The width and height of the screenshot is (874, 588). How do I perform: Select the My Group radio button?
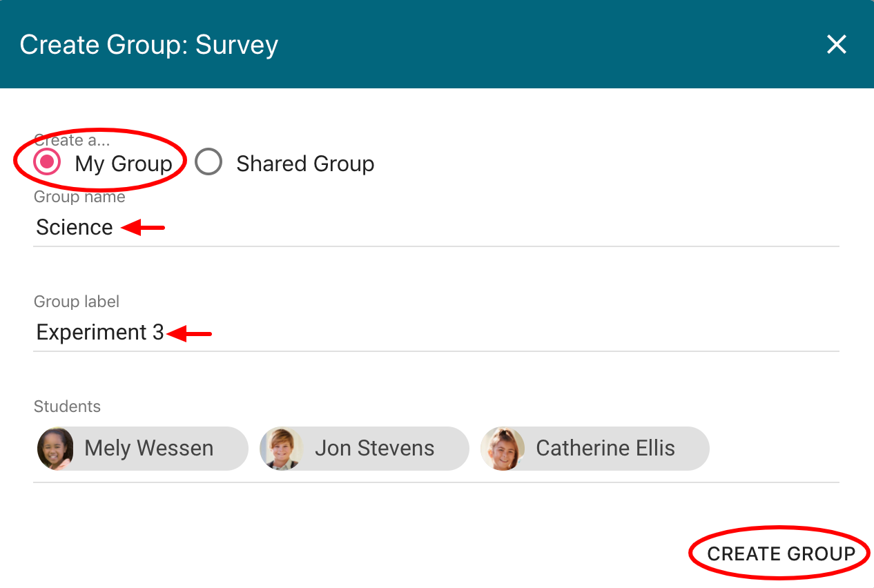(47, 163)
